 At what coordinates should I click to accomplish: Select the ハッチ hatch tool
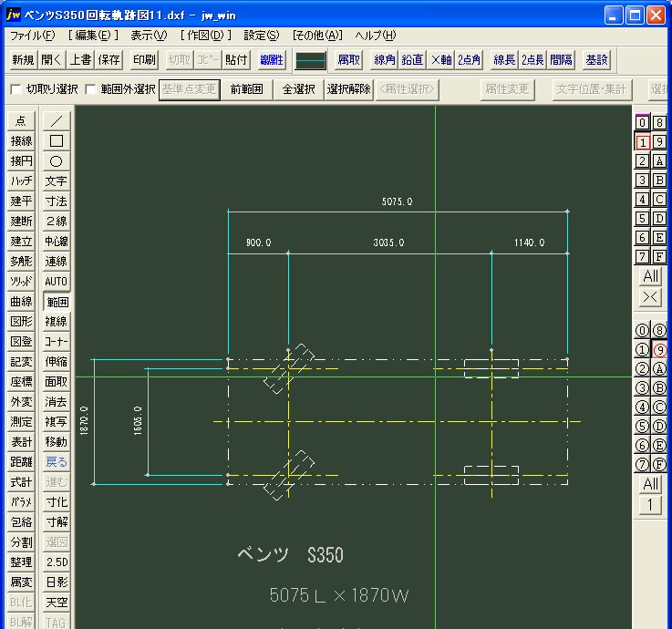pyautogui.click(x=21, y=180)
